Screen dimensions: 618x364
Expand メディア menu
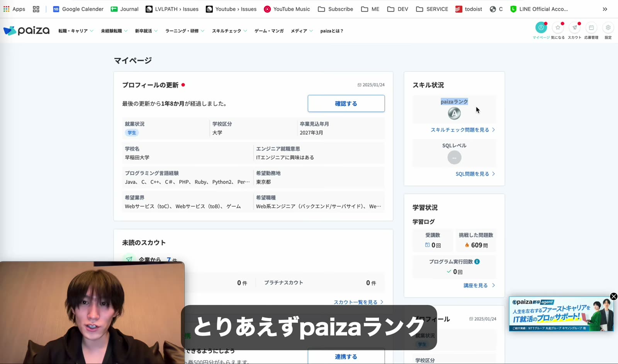pyautogui.click(x=302, y=31)
